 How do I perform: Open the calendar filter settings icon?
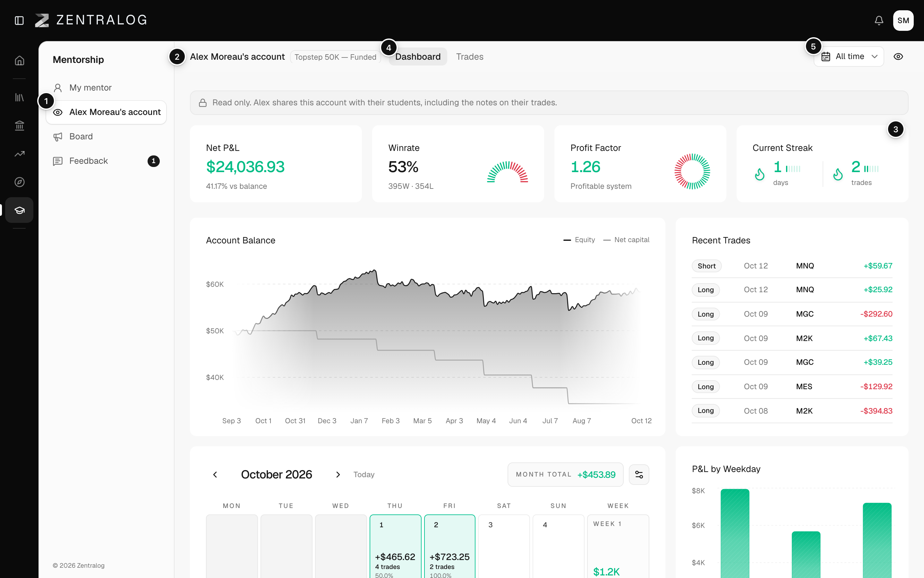[x=639, y=474]
